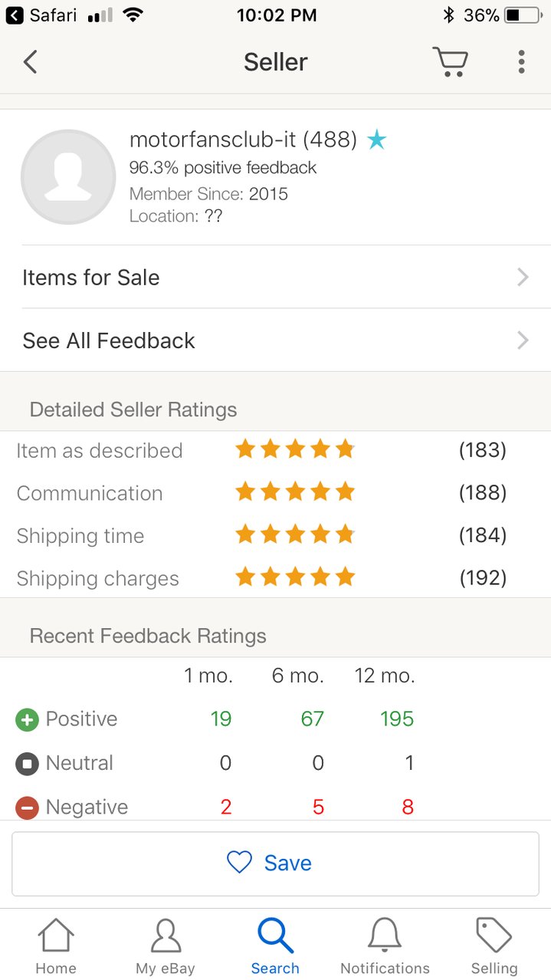The width and height of the screenshot is (551, 980).
Task: Open the Search tab
Action: (275, 946)
